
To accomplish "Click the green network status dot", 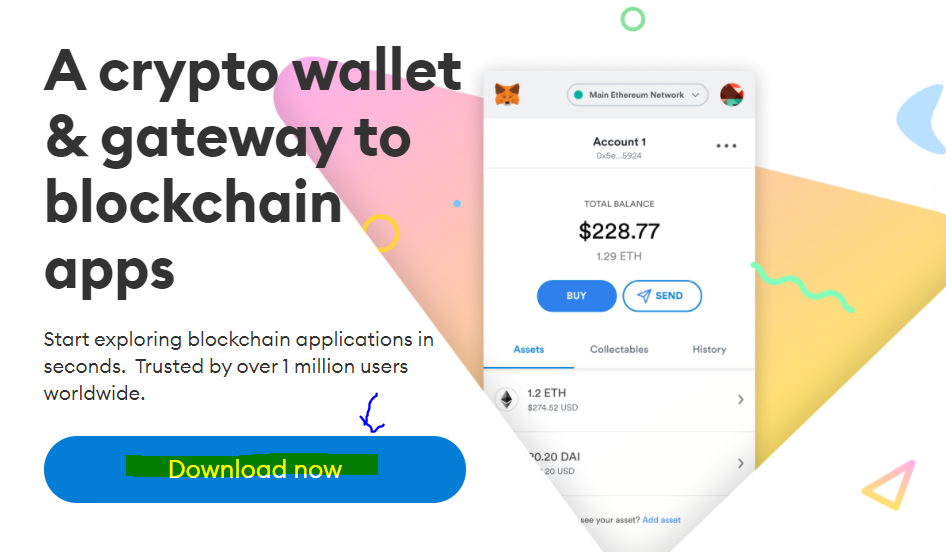I will (x=578, y=95).
